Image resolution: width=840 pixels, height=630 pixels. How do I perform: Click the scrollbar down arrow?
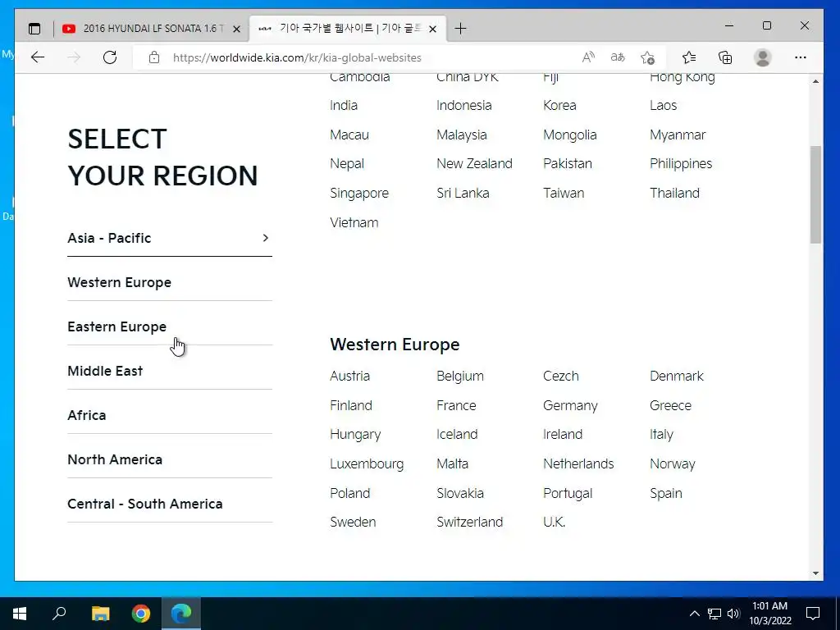815,573
